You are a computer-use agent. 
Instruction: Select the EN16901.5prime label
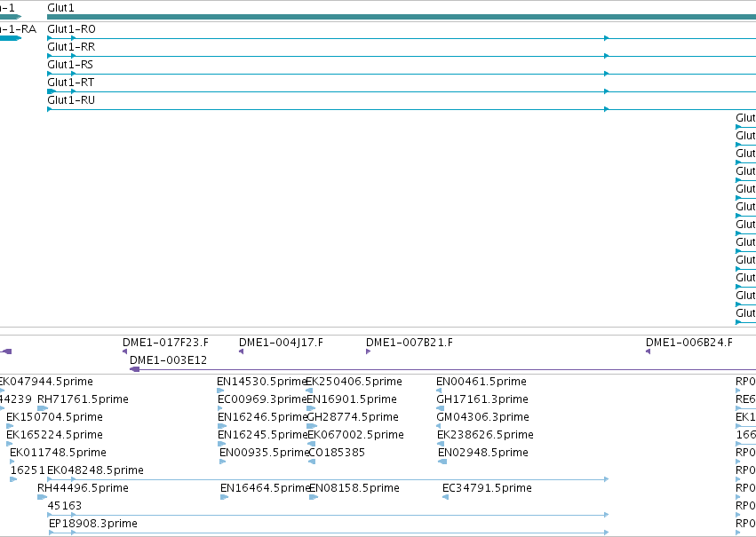click(x=352, y=399)
